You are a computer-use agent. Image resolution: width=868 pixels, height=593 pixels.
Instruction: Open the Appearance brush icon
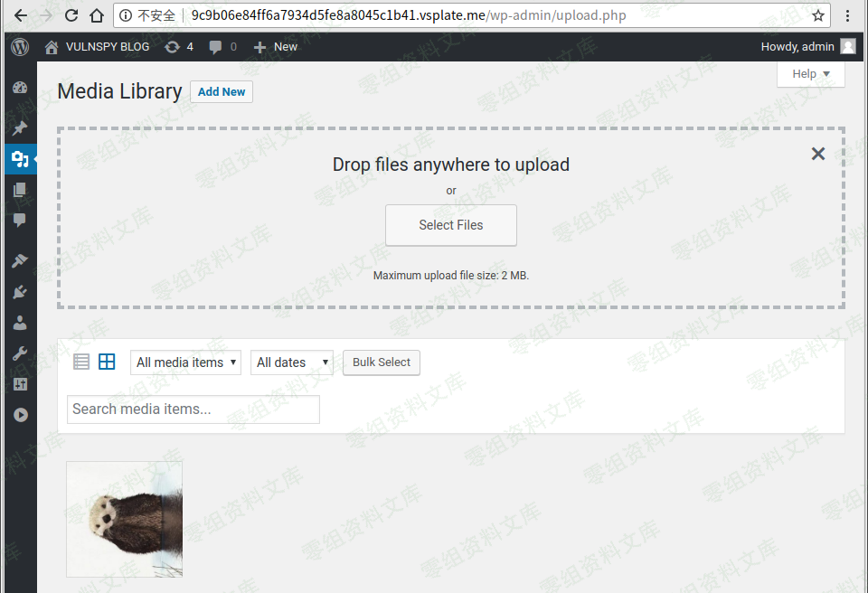pyautogui.click(x=20, y=261)
